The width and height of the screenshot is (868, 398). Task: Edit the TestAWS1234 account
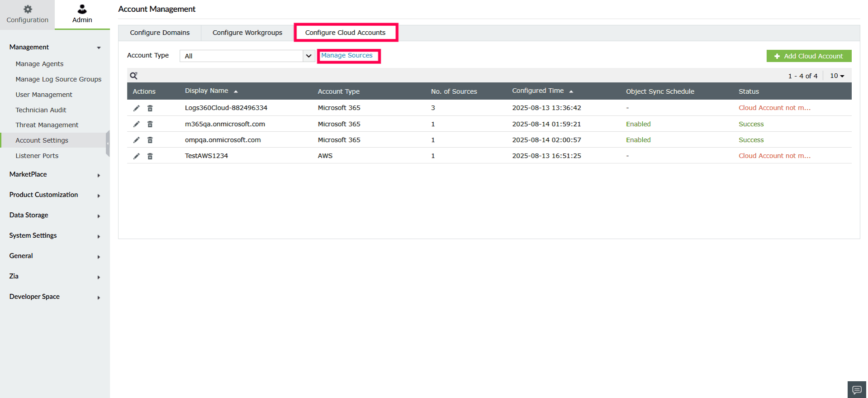click(136, 156)
